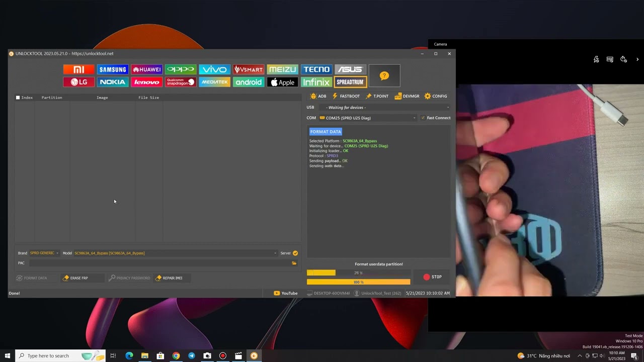This screenshot has width=644, height=362.
Task: Click the 100% progress bar
Action: click(x=358, y=282)
